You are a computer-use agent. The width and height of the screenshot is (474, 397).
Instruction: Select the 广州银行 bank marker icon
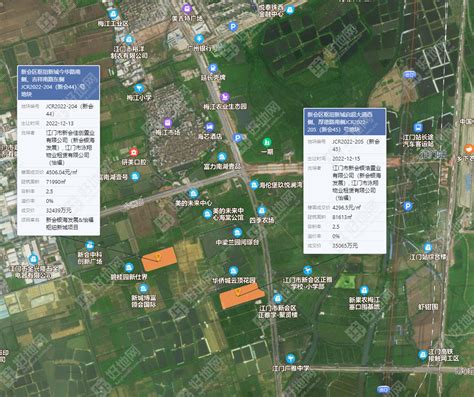click(x=199, y=39)
